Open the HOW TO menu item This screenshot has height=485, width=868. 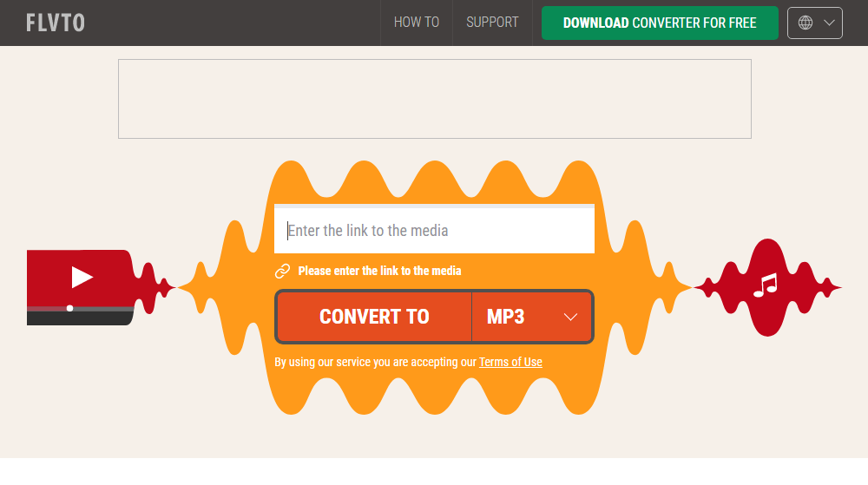pyautogui.click(x=417, y=23)
